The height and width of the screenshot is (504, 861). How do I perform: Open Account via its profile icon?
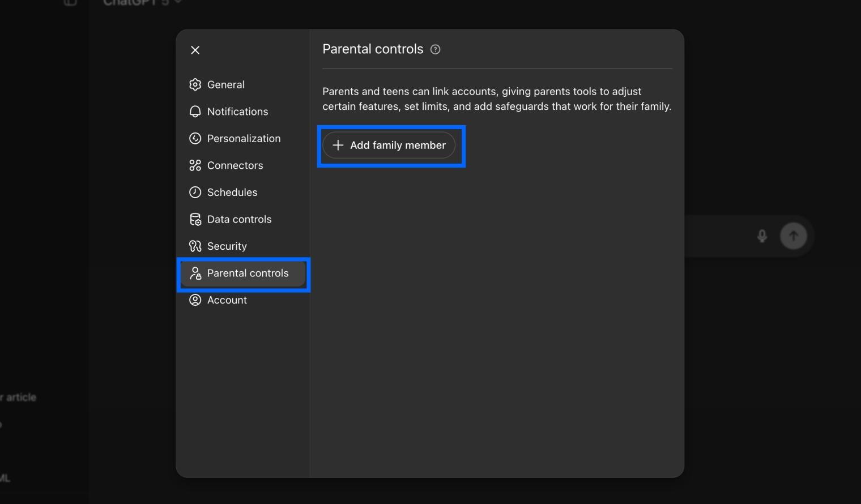[x=195, y=300]
